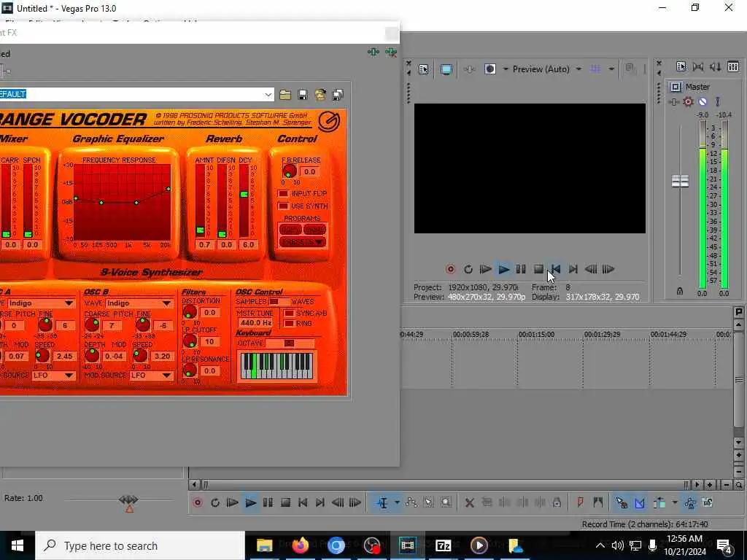Select the Envelope edit tool
This screenshot has height=560, width=747.
[x=411, y=503]
